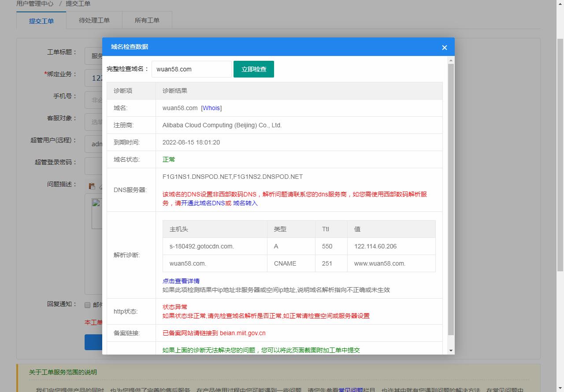564x392 pixels.
Task: Switch to the 所有工单 tab
Action: pyautogui.click(x=147, y=20)
